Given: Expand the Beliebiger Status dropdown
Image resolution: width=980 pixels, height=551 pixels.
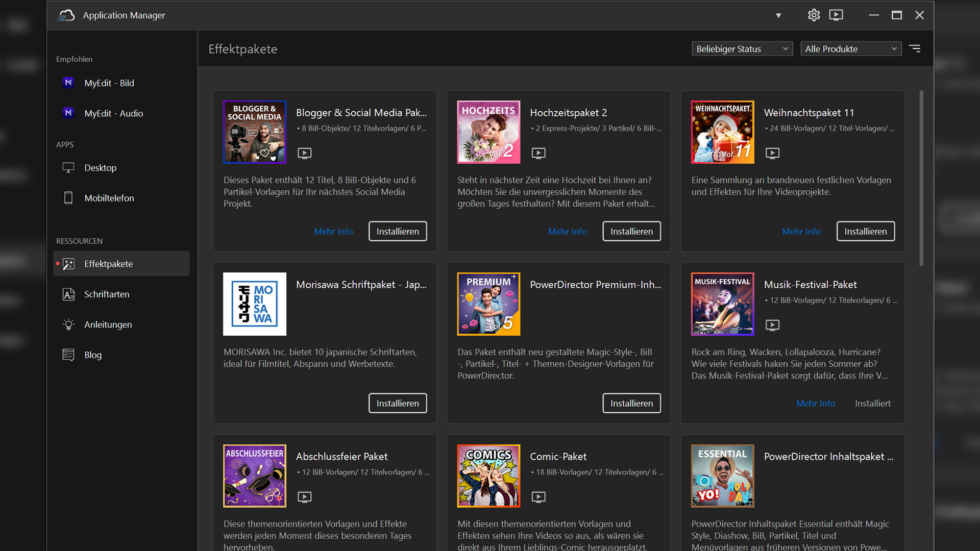Looking at the screenshot, I should pyautogui.click(x=742, y=49).
